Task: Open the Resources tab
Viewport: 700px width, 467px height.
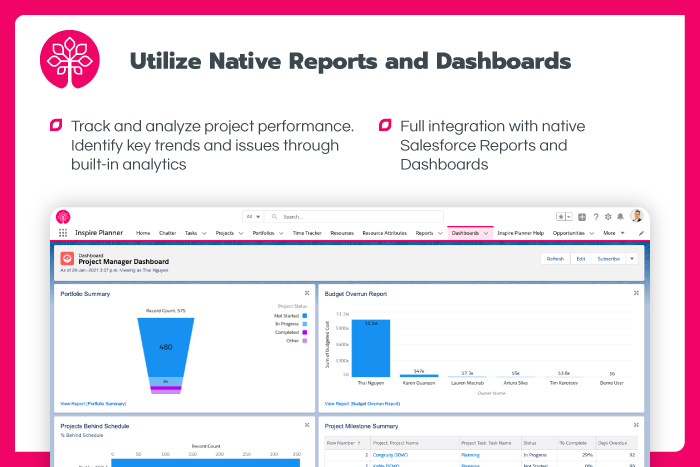Action: coord(342,233)
